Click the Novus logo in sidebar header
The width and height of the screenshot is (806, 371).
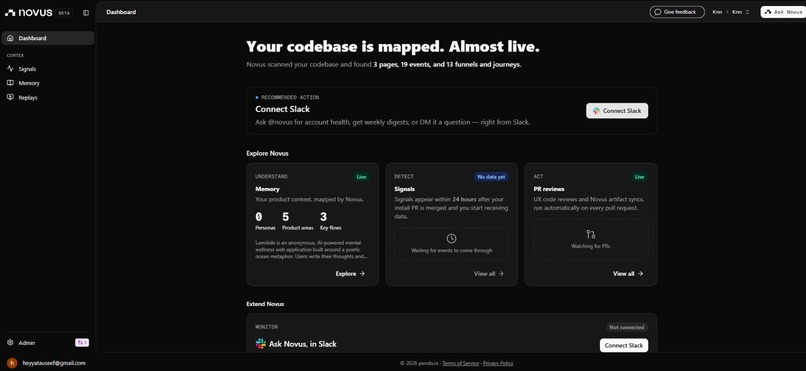click(x=29, y=12)
